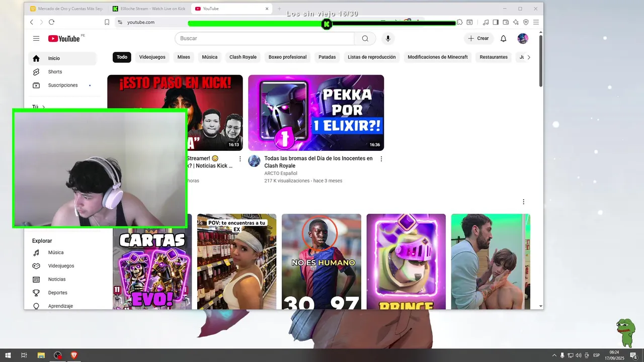This screenshot has width=644, height=362.
Task: Open the Brave main menu
Action: point(536,22)
